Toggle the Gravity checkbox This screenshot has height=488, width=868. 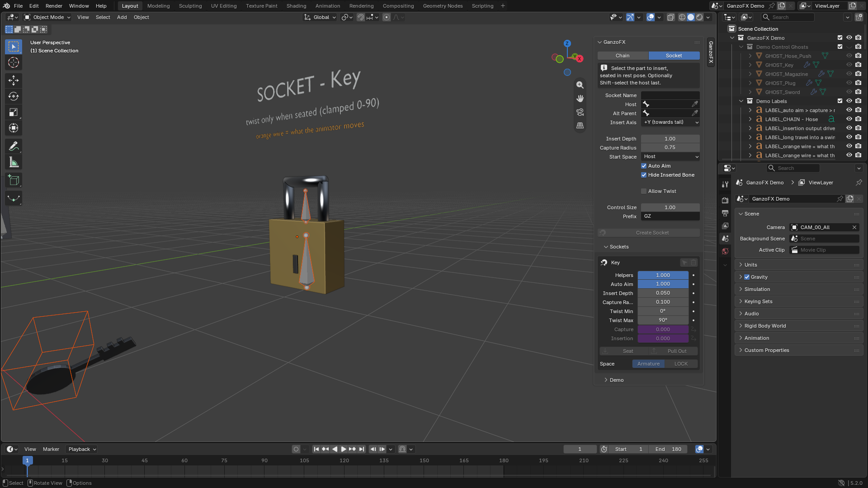coord(747,277)
